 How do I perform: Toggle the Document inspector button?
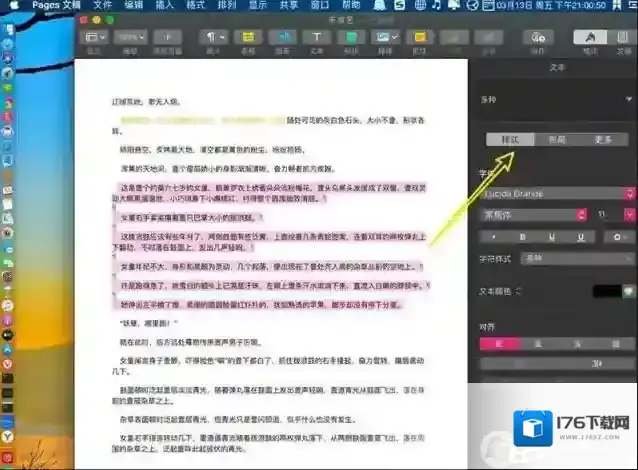(x=623, y=37)
